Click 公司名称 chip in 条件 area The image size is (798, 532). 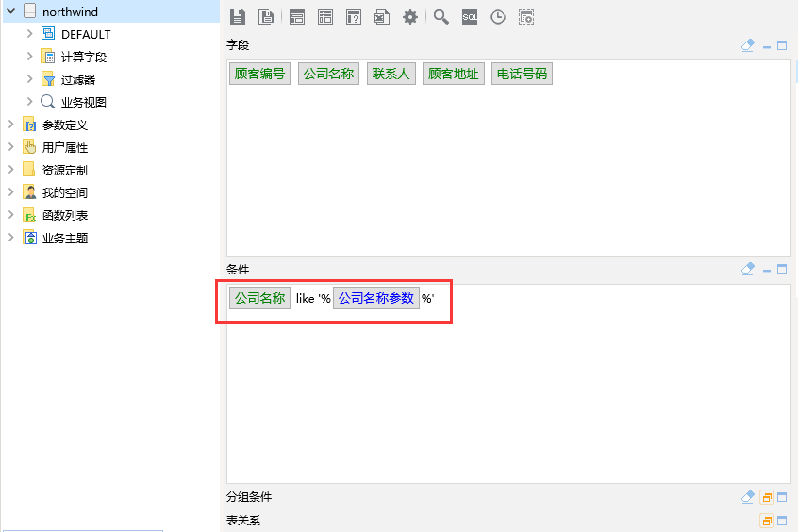(x=259, y=298)
